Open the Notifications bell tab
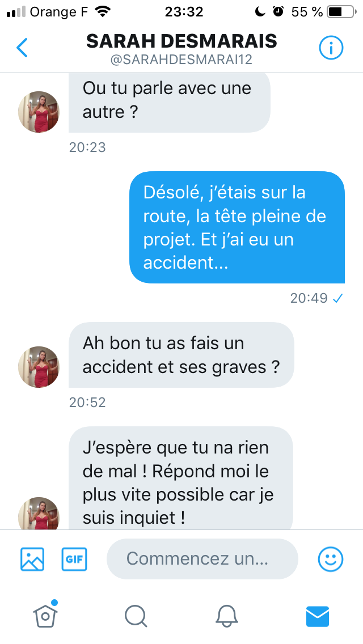Screen dimensions: 363x644 (x=226, y=616)
